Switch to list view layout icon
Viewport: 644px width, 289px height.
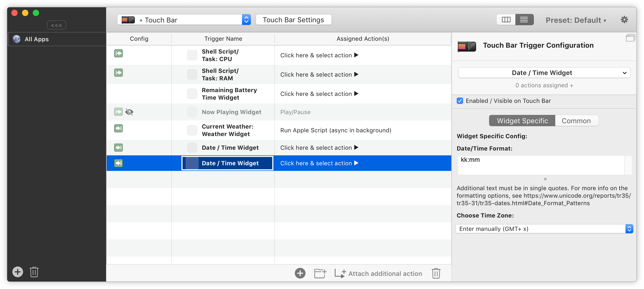(x=524, y=20)
